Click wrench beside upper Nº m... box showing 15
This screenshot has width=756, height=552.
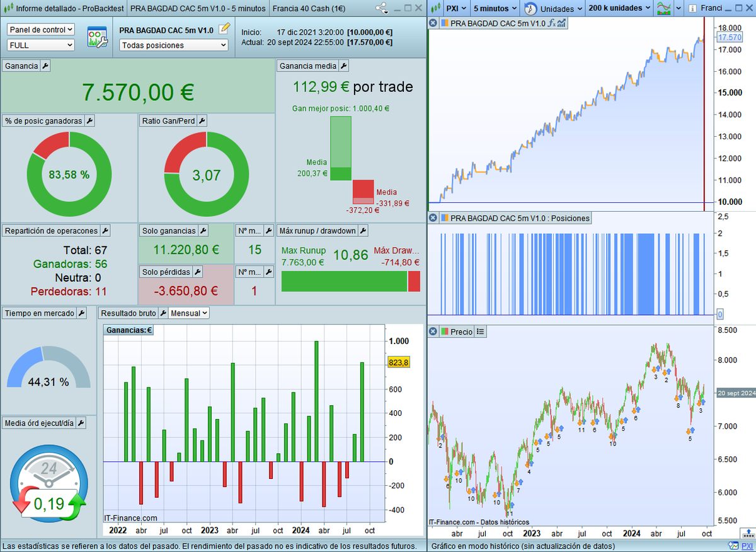click(x=270, y=231)
